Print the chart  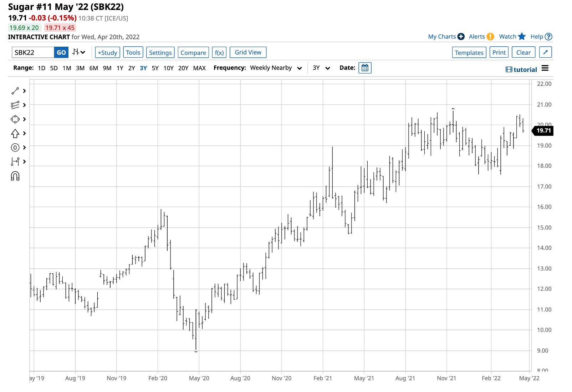tap(499, 52)
